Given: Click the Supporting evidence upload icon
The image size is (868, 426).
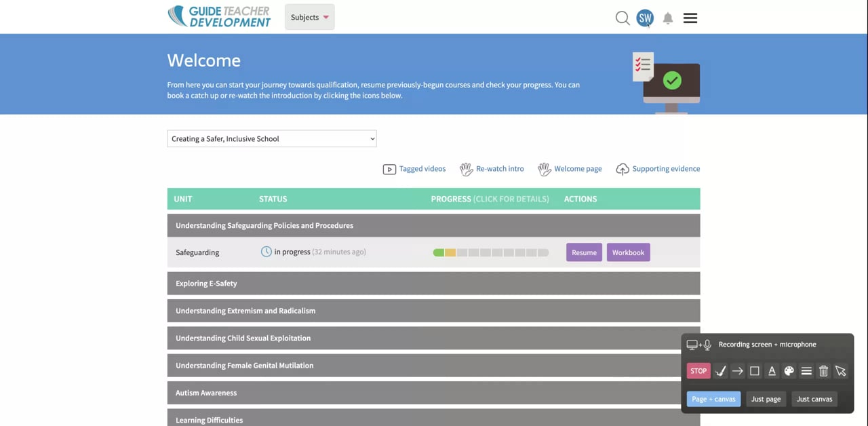Looking at the screenshot, I should pos(623,170).
